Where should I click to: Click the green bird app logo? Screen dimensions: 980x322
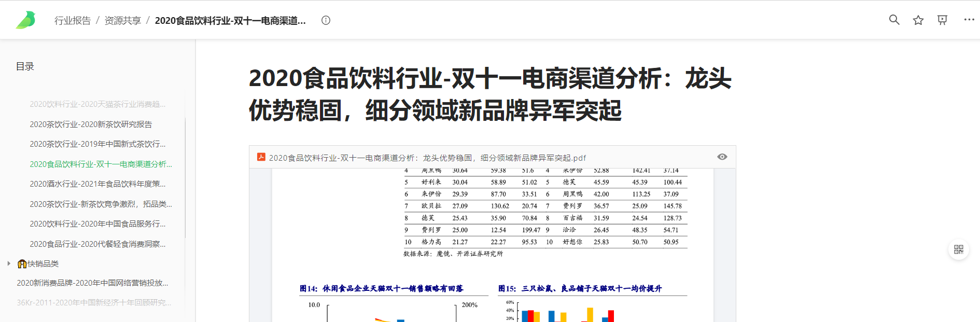pos(26,20)
